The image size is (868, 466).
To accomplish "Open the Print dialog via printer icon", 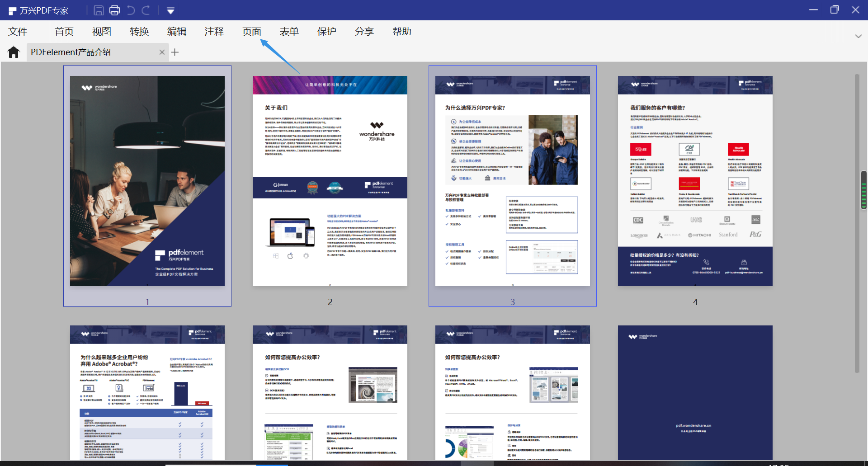I will [115, 9].
